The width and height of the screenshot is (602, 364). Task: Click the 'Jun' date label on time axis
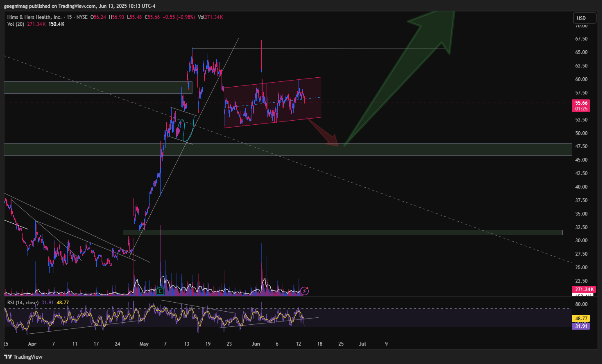pos(256,344)
